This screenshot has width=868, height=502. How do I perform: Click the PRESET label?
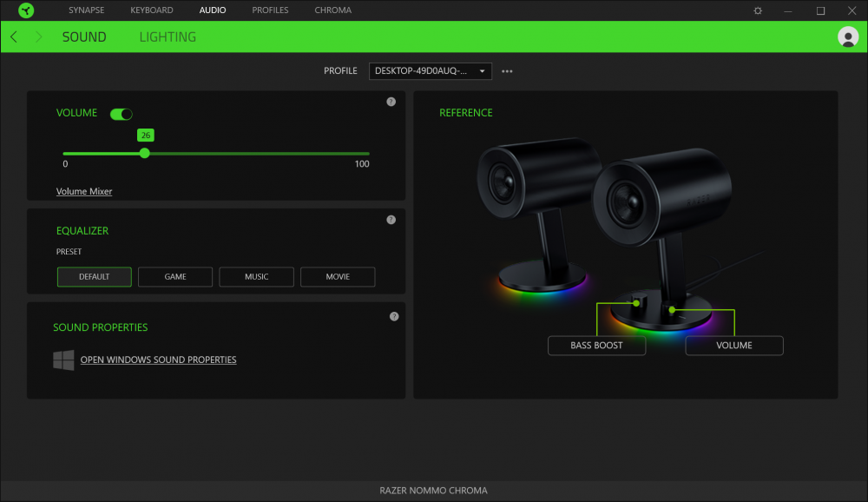pyautogui.click(x=69, y=252)
